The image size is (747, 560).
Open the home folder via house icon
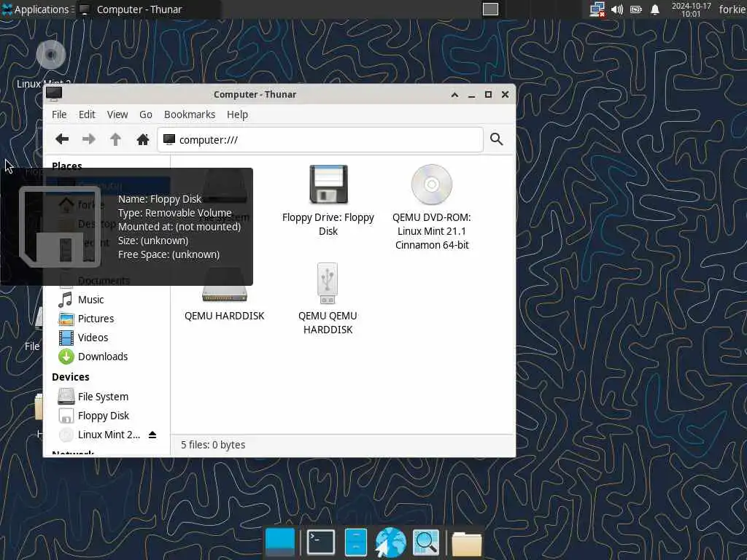[142, 139]
